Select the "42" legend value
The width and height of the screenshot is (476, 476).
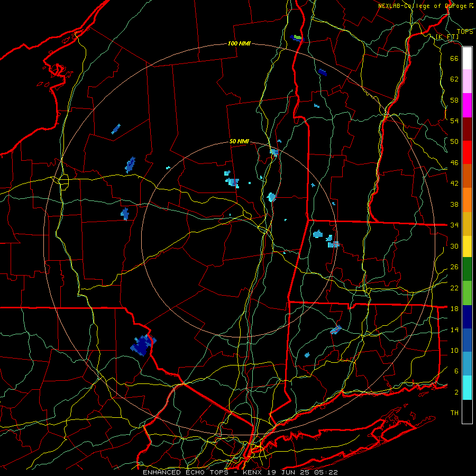(x=454, y=184)
